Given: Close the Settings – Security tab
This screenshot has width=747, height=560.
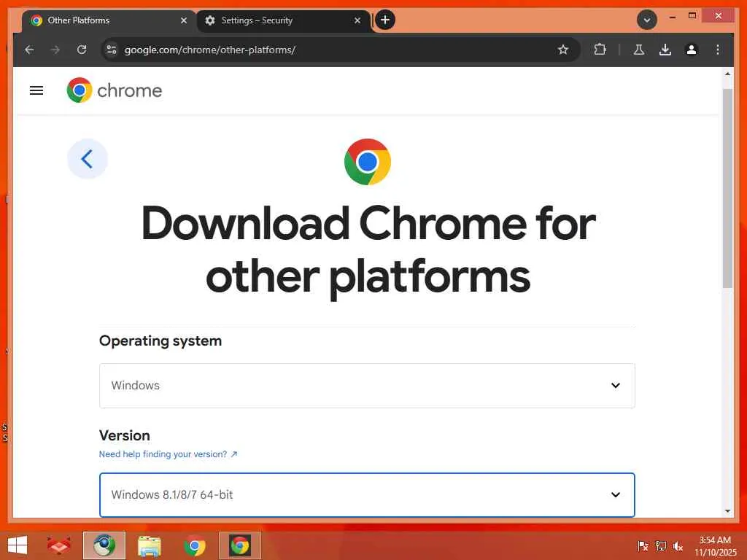Looking at the screenshot, I should [x=357, y=20].
